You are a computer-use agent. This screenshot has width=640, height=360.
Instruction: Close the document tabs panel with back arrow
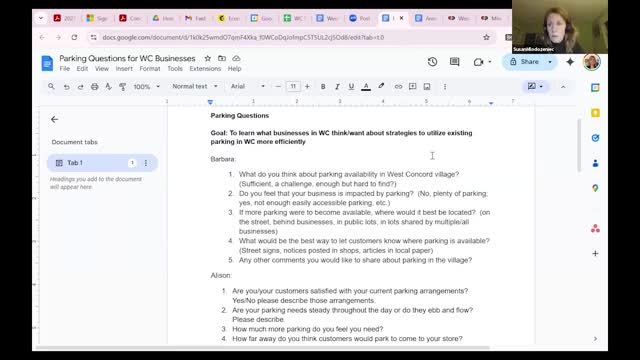click(x=54, y=119)
